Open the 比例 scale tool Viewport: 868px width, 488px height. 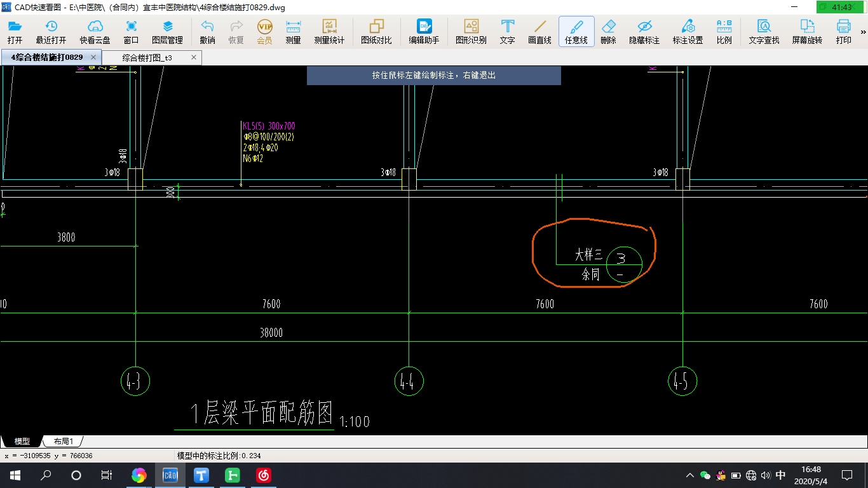click(724, 32)
